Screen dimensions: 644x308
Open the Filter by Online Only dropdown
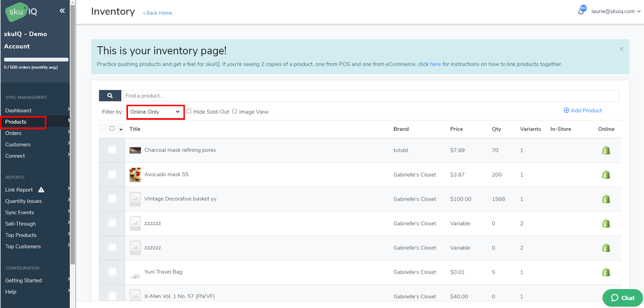click(x=155, y=112)
